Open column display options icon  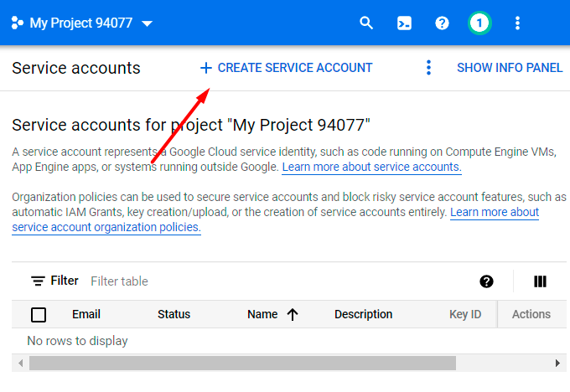pos(540,281)
